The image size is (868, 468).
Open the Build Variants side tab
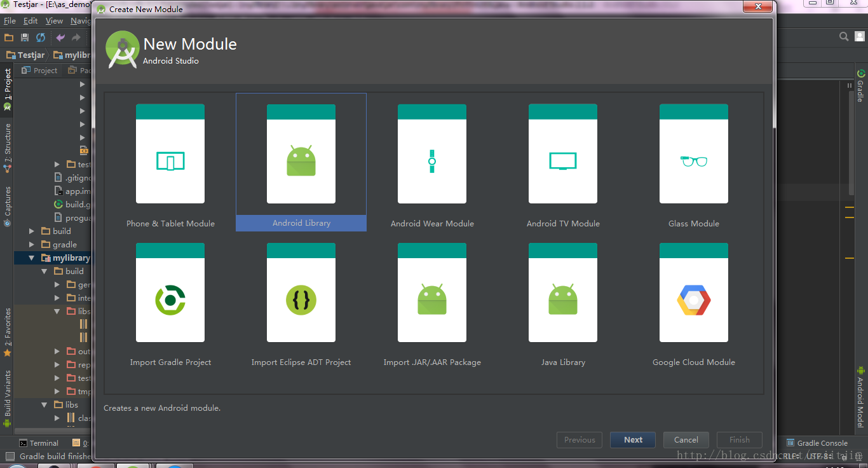coord(7,398)
